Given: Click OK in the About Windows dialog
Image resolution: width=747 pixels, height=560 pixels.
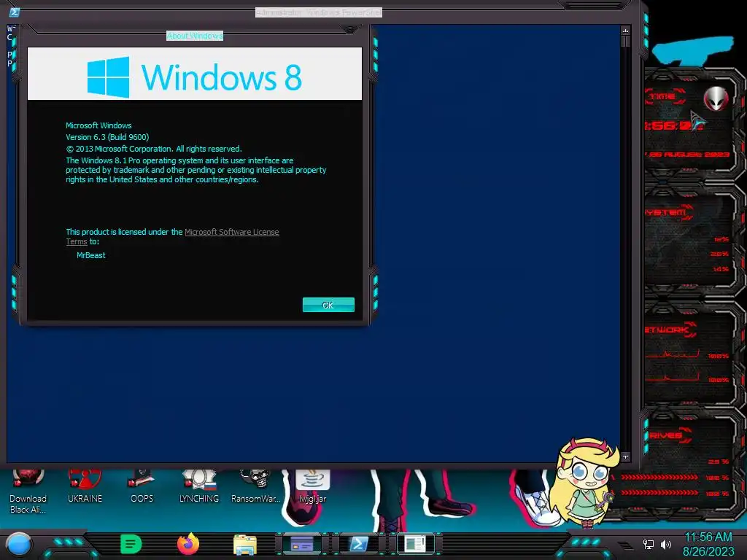Looking at the screenshot, I should point(328,305).
